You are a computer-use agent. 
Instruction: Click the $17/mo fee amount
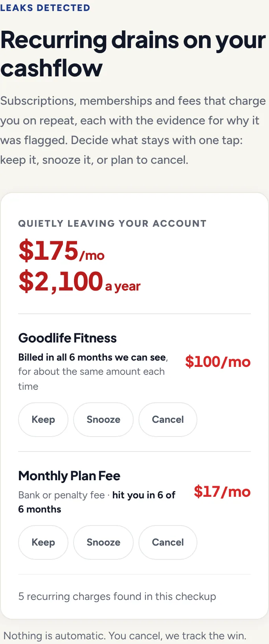(222, 492)
